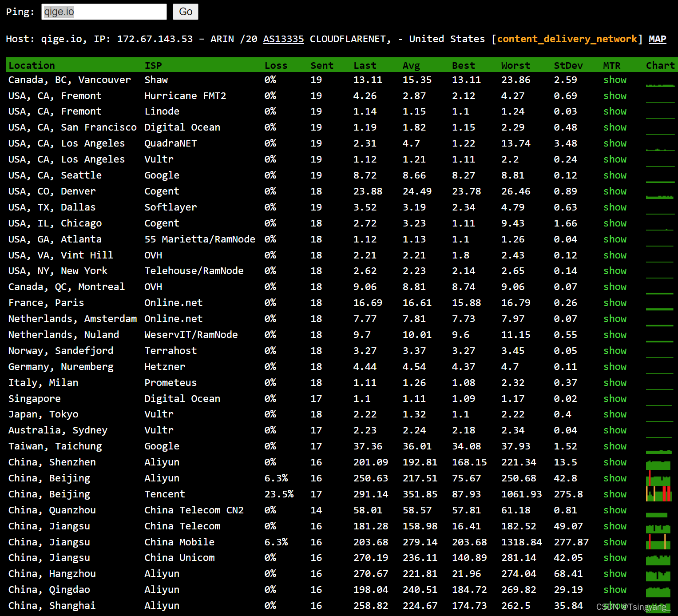The image size is (678, 616).
Task: Show MTR for Los Angeles QuadraNET row
Action: pyautogui.click(x=615, y=143)
